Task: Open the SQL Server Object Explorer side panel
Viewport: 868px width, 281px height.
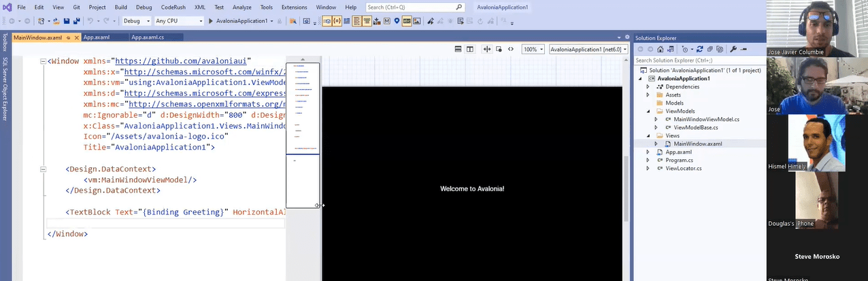Action: pos(4,90)
